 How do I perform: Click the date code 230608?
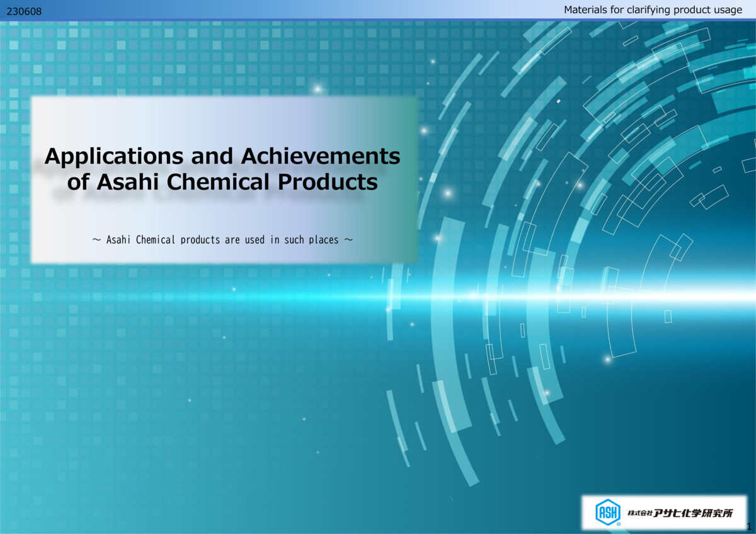(24, 11)
